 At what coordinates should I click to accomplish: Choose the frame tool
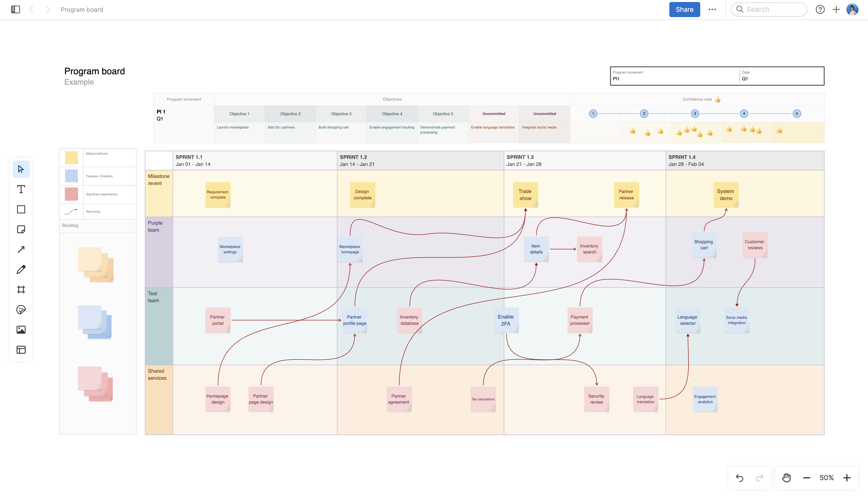point(21,290)
